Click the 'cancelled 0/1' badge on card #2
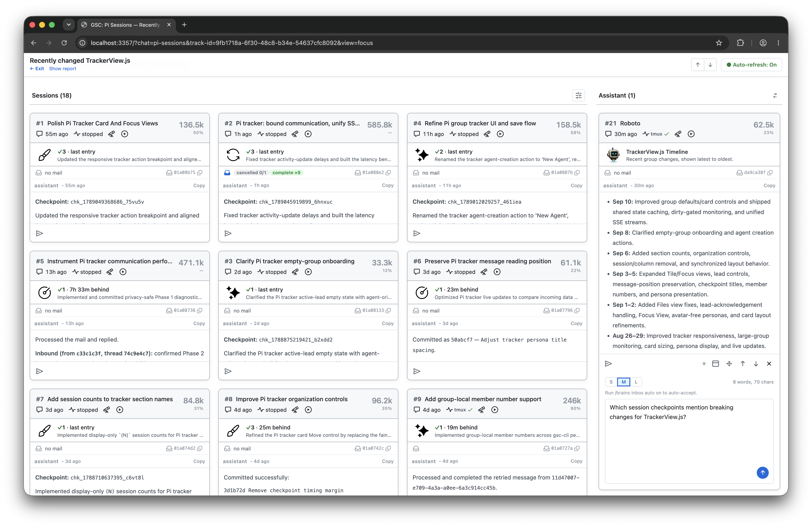This screenshot has width=812, height=527. [251, 172]
